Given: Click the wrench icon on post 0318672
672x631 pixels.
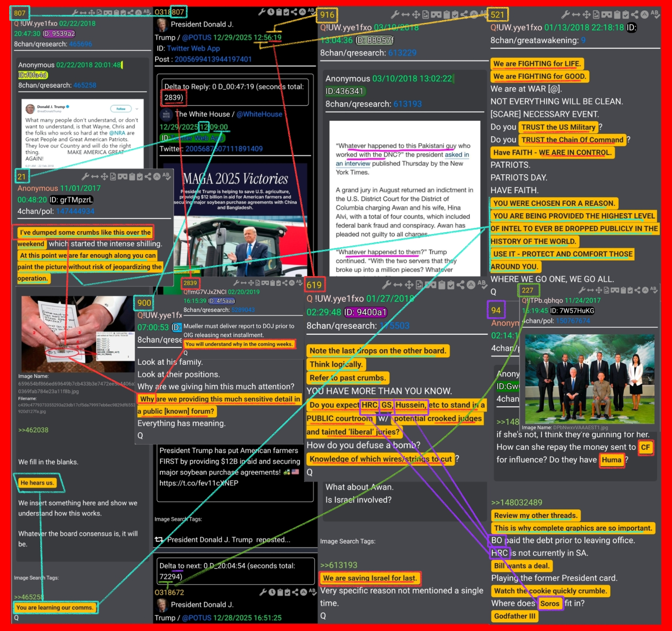Looking at the screenshot, I should 263,592.
